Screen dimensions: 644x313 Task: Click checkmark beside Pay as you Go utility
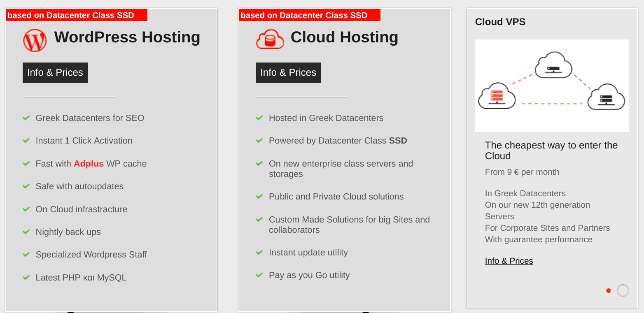(259, 275)
